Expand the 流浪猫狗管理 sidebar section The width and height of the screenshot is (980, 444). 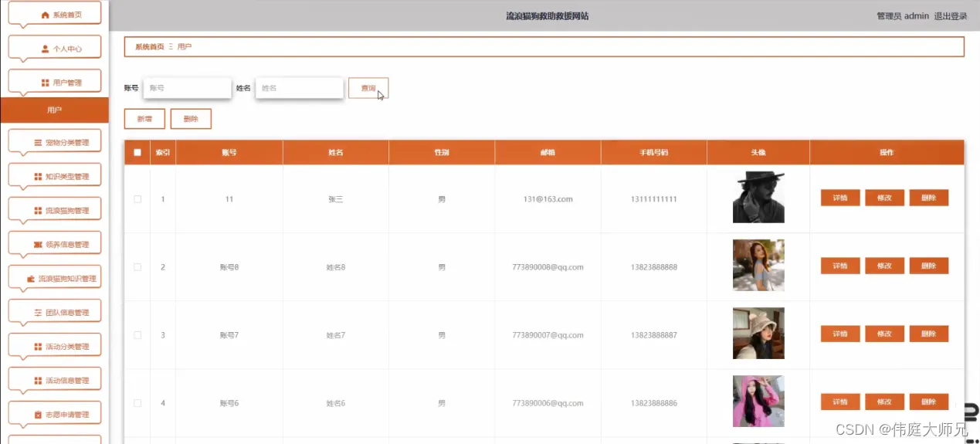point(55,211)
